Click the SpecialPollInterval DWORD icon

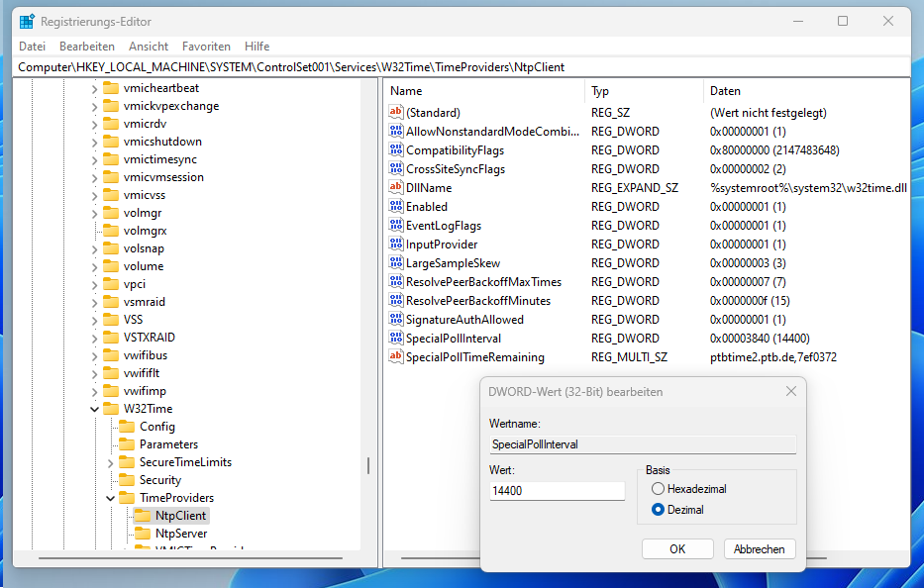(x=396, y=338)
